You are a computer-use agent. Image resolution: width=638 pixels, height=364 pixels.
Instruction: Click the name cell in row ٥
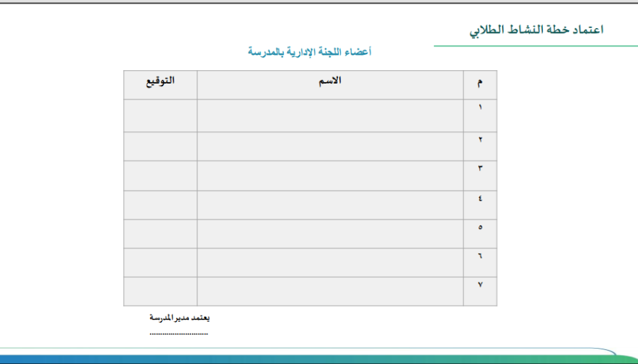point(330,233)
